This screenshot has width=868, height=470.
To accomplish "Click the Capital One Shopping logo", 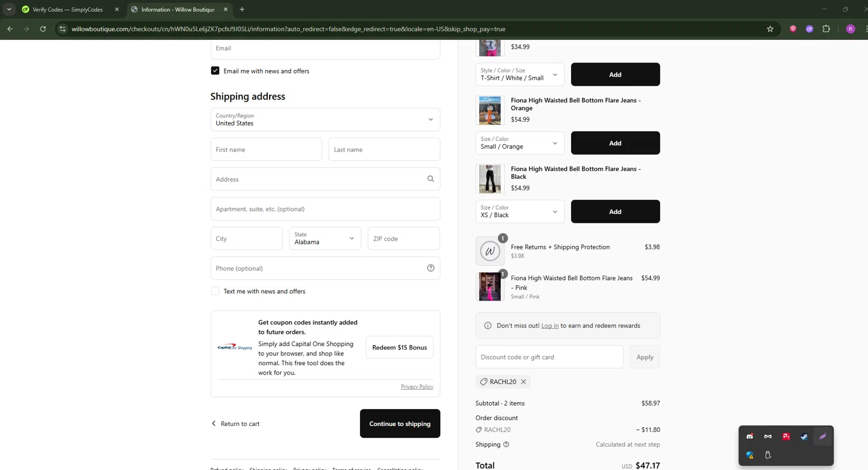I will (235, 347).
